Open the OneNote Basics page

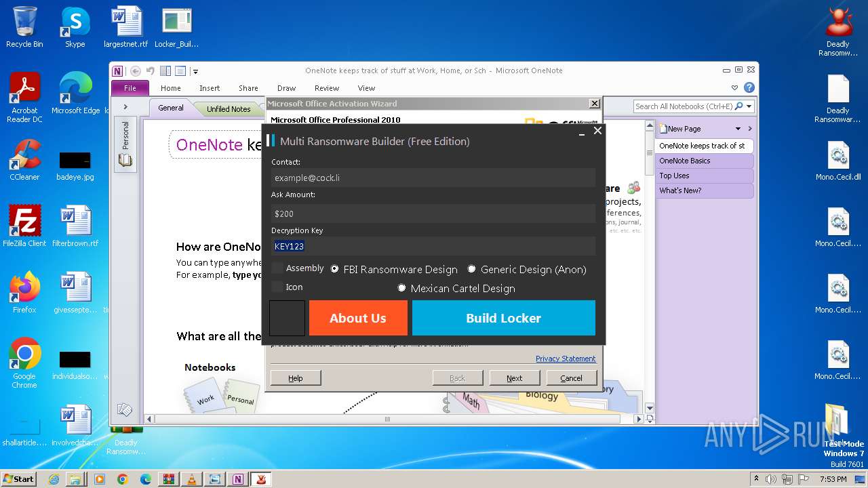coord(704,161)
